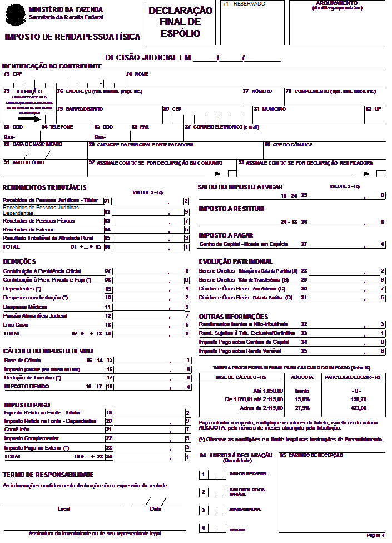
Task: Select the Recebidos de Pessoas Jurídicas - Dependentes field
Action: click(53, 210)
